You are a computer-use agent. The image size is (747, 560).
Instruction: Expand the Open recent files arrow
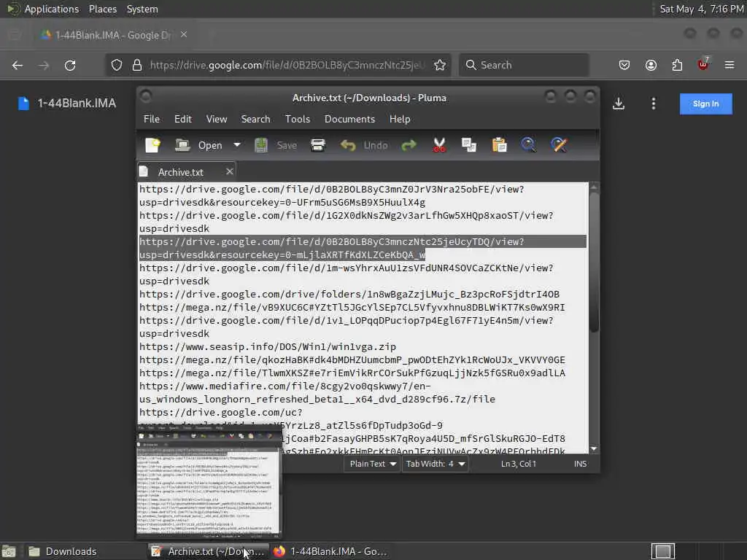coord(237,145)
